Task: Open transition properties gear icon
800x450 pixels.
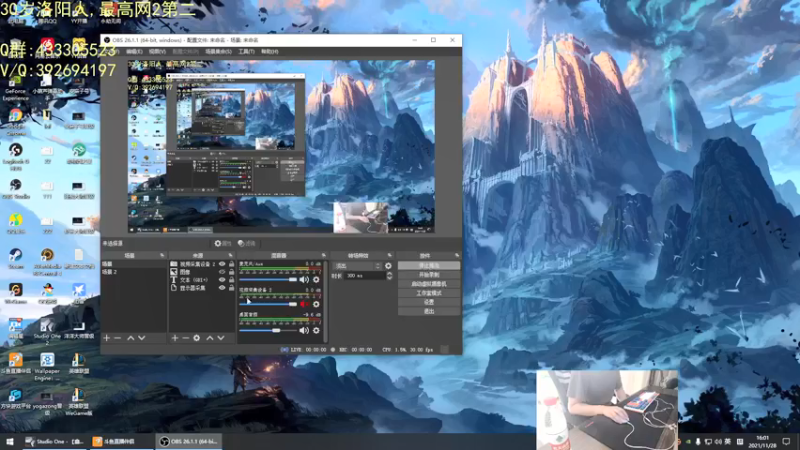Action: 388,266
